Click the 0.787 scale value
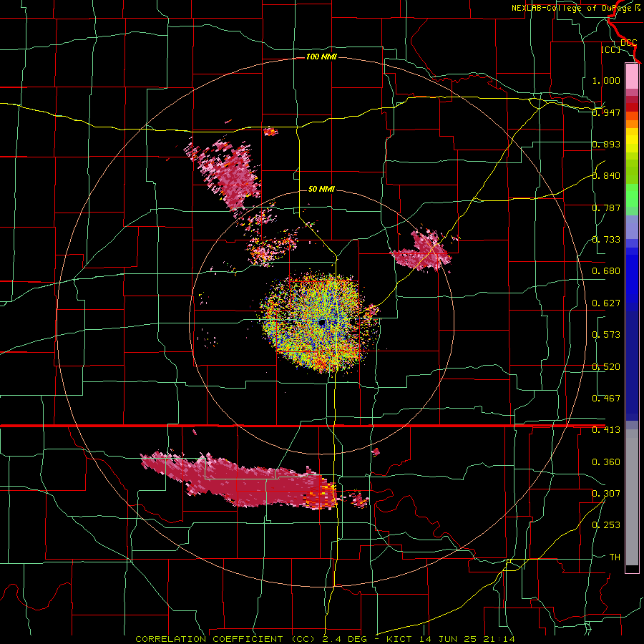This screenshot has width=644, height=644. pos(606,208)
